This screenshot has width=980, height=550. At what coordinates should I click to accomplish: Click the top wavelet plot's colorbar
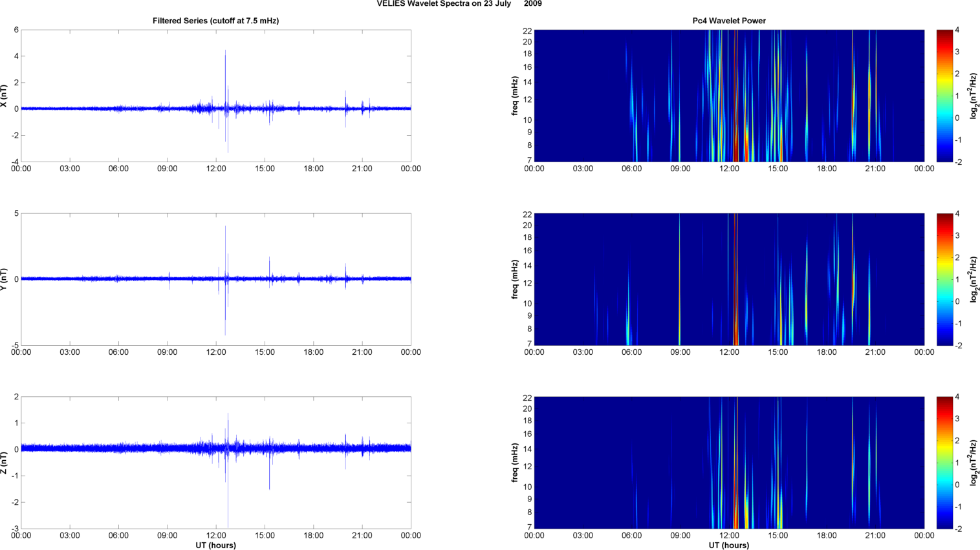[x=944, y=96]
